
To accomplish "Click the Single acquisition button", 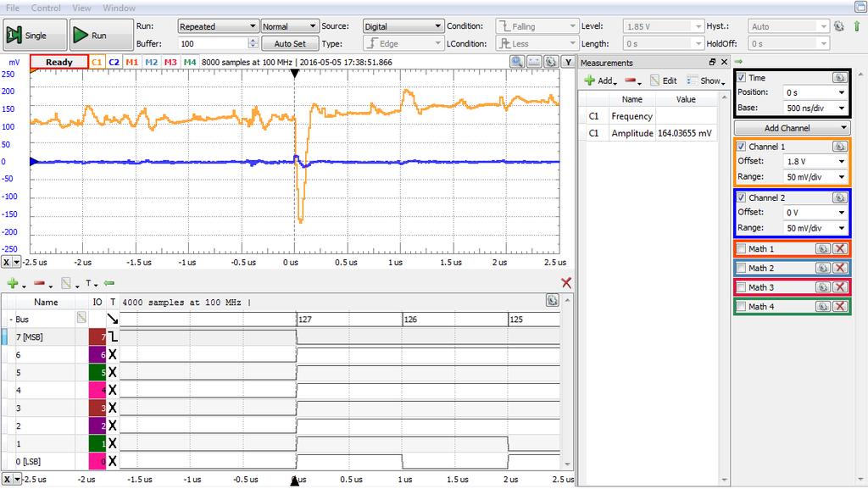I will [35, 35].
